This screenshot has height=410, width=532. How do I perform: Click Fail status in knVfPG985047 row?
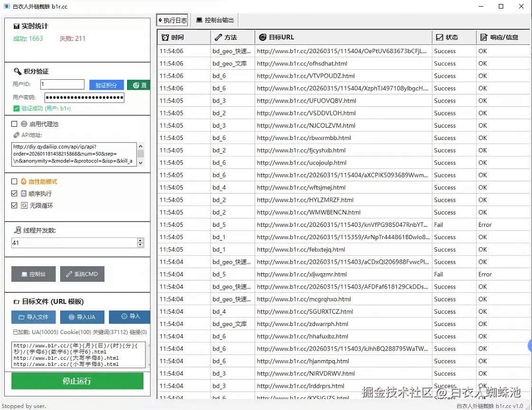(454, 224)
